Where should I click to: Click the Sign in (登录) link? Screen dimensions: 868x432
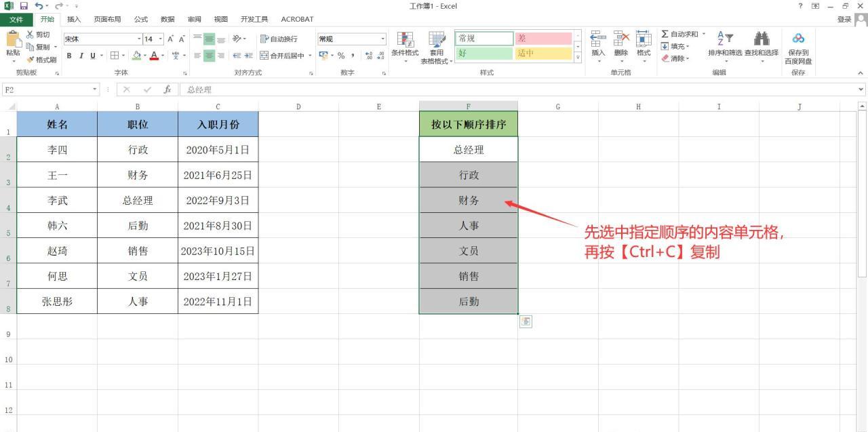(844, 19)
